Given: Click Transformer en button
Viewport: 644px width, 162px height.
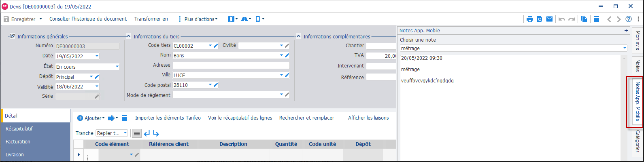Looking at the screenshot, I should tap(151, 19).
